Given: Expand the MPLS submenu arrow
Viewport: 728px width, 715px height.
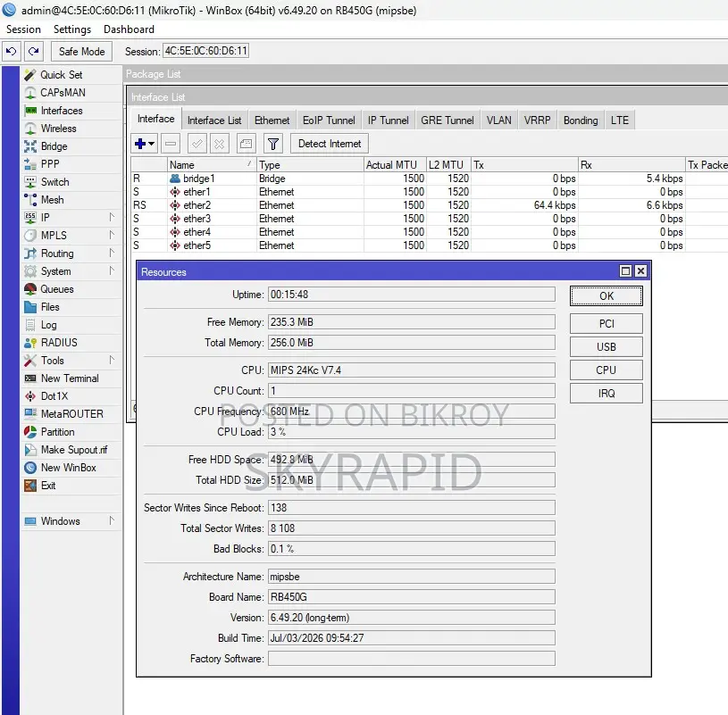Looking at the screenshot, I should [112, 235].
